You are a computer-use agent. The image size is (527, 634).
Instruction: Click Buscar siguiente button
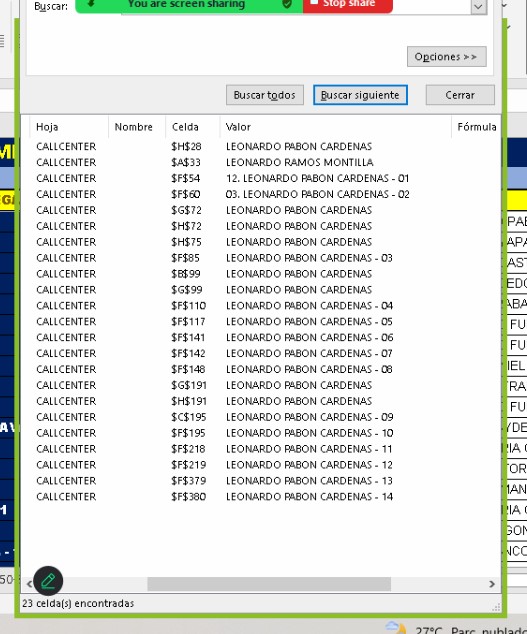point(360,95)
